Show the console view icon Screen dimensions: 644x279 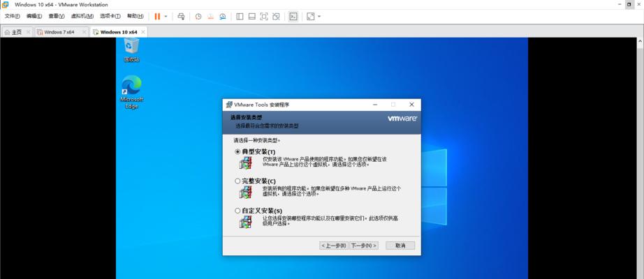tap(293, 17)
